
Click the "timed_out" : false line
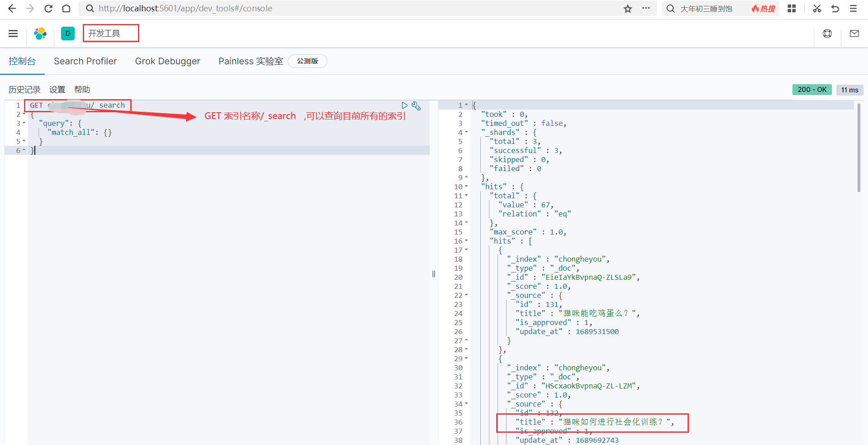click(523, 123)
